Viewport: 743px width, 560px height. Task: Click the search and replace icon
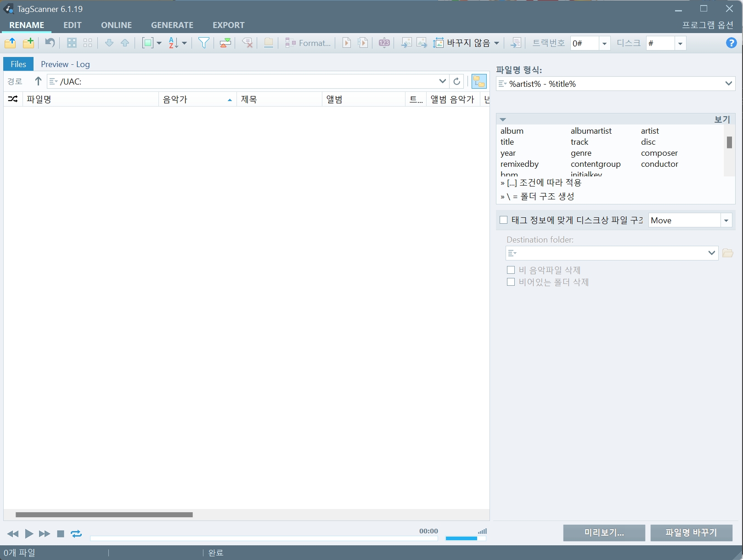tap(225, 43)
